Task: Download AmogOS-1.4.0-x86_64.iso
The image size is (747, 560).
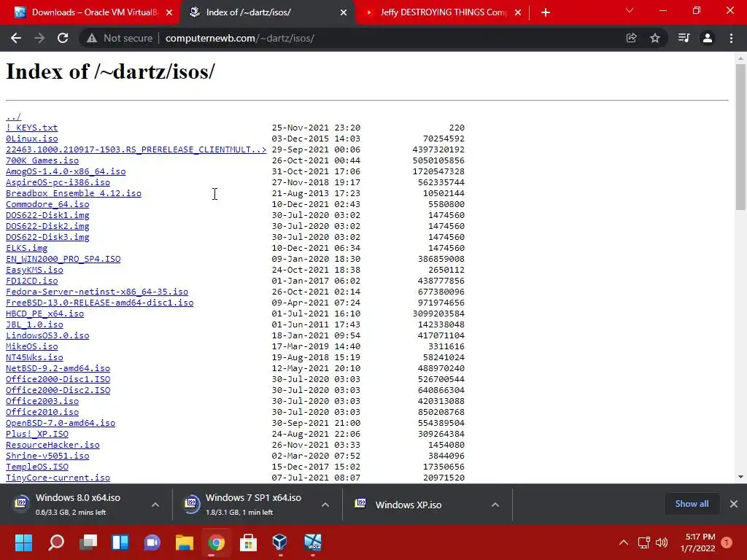Action: click(66, 171)
